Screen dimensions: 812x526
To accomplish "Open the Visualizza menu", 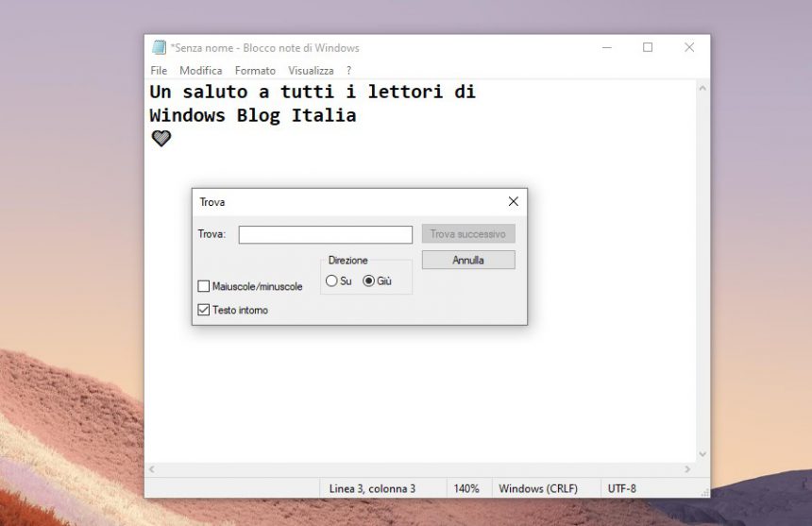I will click(x=311, y=71).
